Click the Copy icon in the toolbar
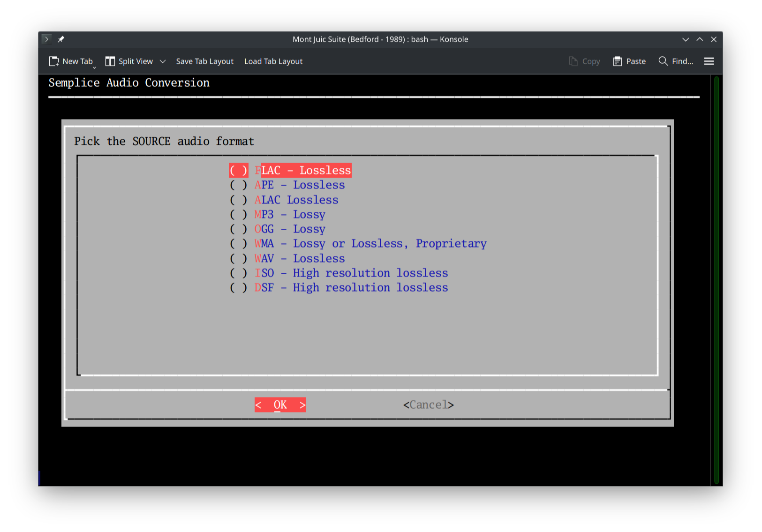This screenshot has height=532, width=762. (573, 61)
